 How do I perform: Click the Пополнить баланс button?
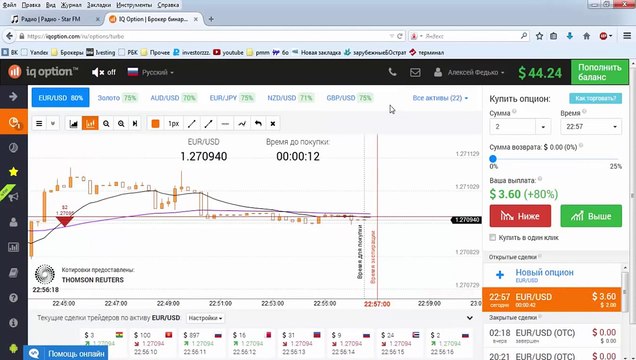599,72
